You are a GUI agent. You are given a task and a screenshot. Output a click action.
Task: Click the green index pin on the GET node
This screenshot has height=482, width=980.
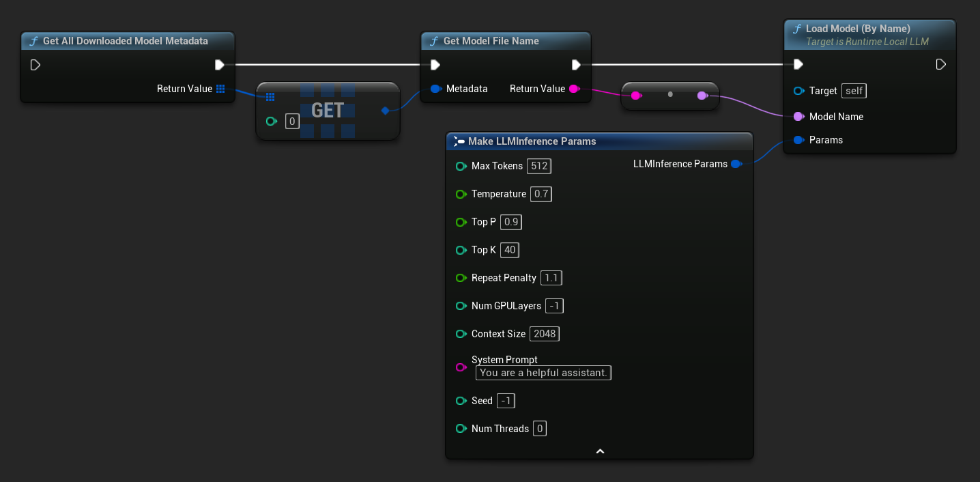pyautogui.click(x=271, y=121)
